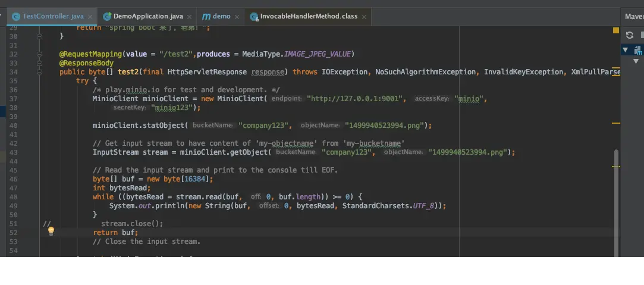Click the class icon on TestController.java tab

tap(16, 17)
